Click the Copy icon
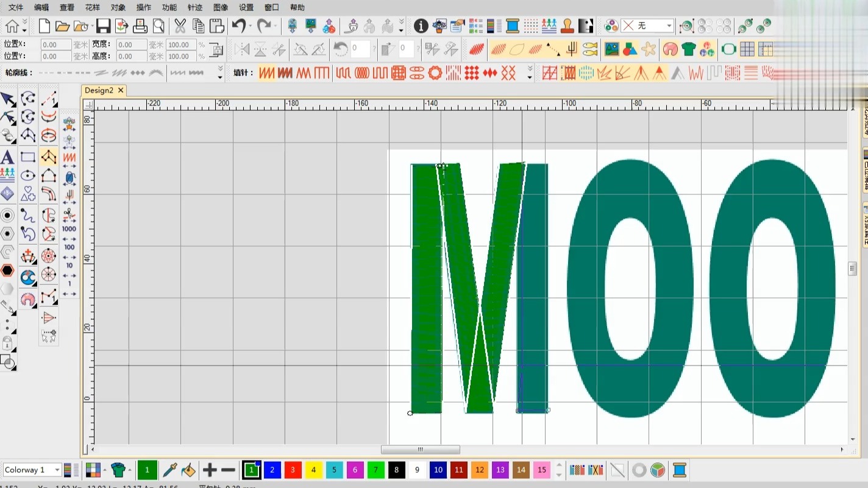The width and height of the screenshot is (868, 488). tap(198, 26)
